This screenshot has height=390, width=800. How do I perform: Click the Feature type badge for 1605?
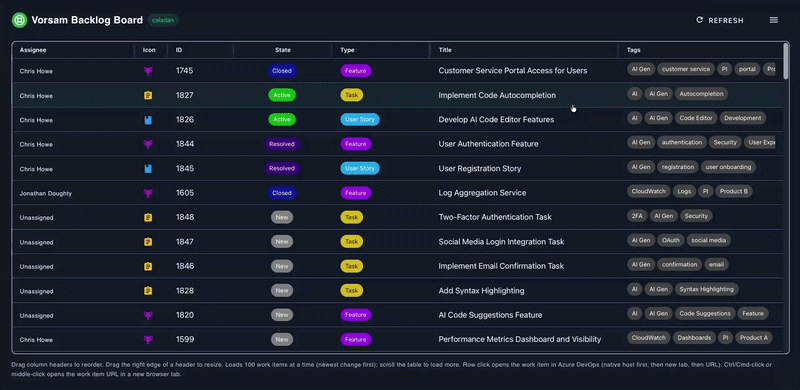click(356, 193)
